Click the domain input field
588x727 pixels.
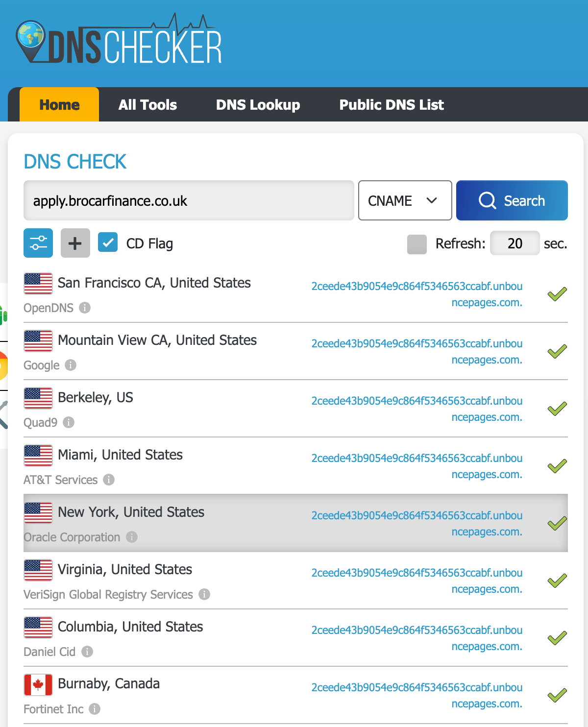(x=189, y=200)
